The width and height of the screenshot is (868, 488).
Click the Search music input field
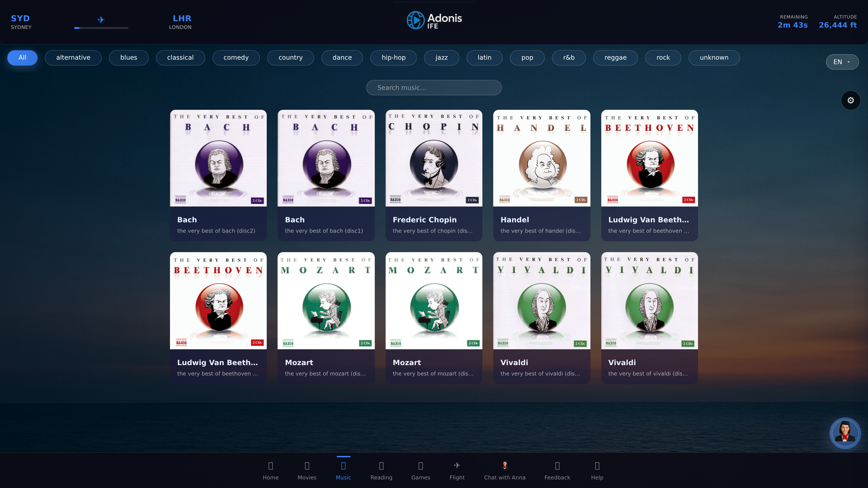(x=434, y=88)
